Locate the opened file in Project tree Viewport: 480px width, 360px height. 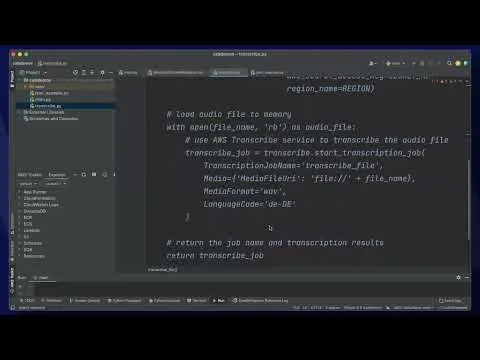point(75,72)
